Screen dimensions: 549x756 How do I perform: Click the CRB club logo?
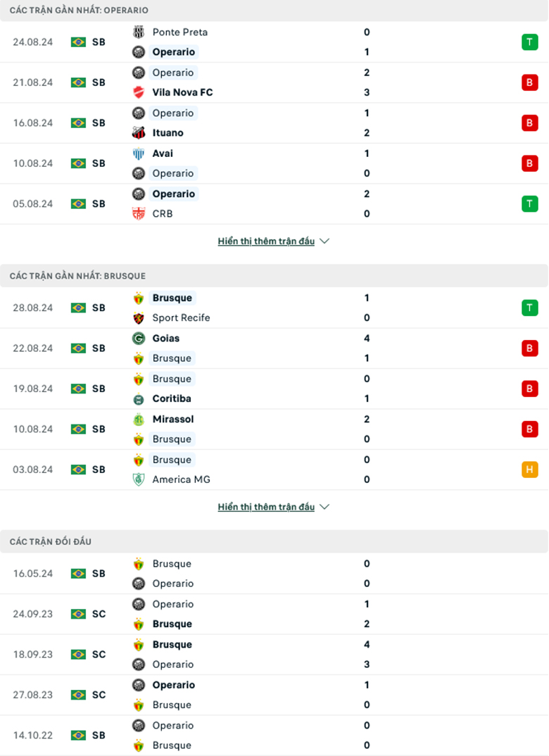[139, 214]
